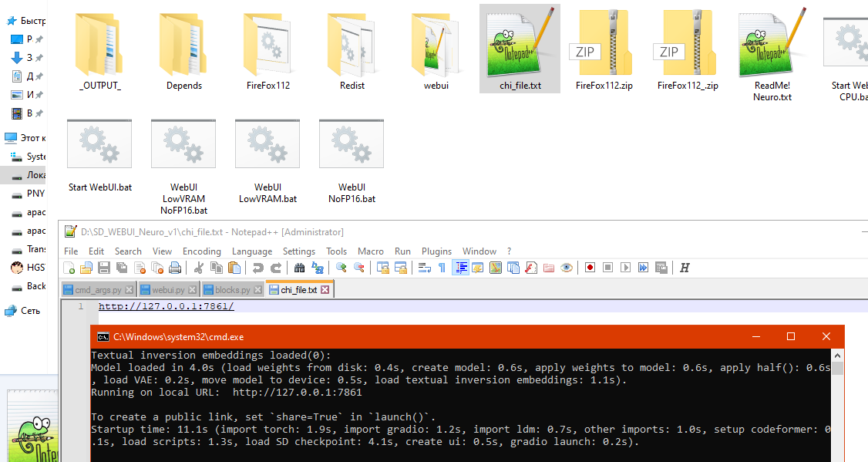Toggle synchronize vertical scrolling icon
This screenshot has height=462, width=868.
coord(382,268)
